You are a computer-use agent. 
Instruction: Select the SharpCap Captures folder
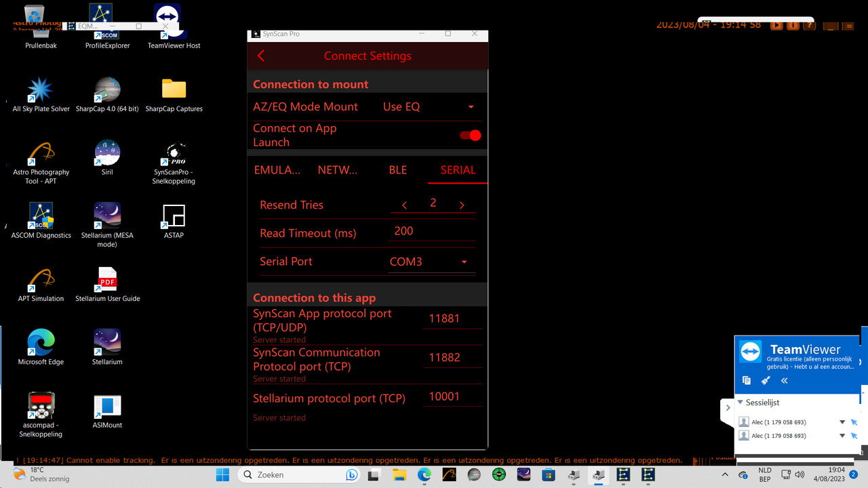(x=174, y=95)
